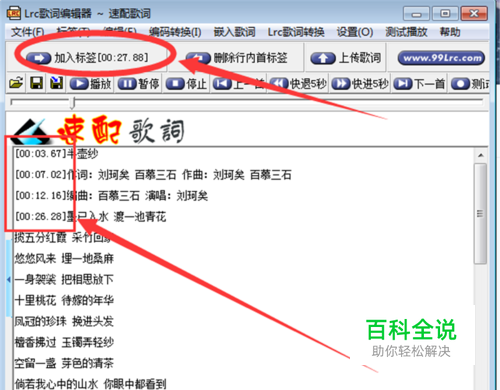Select lyric line [00:26.28]墨已入水 渡一池青花
The width and height of the screenshot is (500, 390).
point(91,217)
